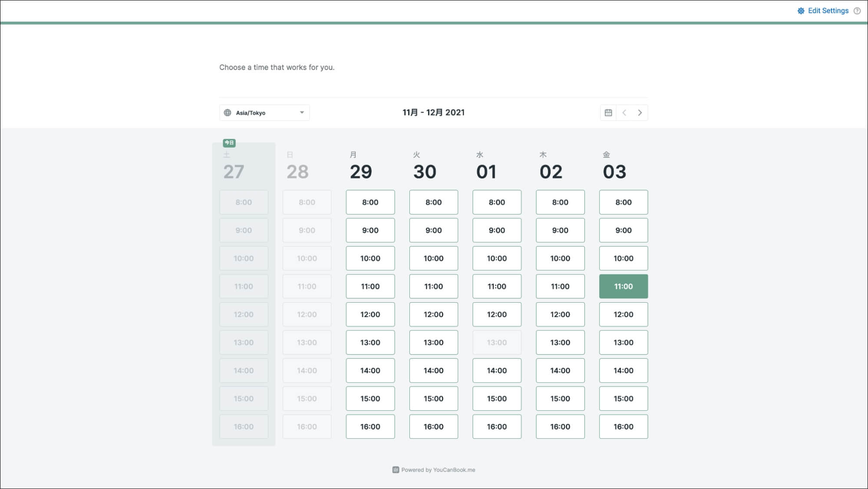Go to next week using right chevron
868x489 pixels.
[640, 112]
